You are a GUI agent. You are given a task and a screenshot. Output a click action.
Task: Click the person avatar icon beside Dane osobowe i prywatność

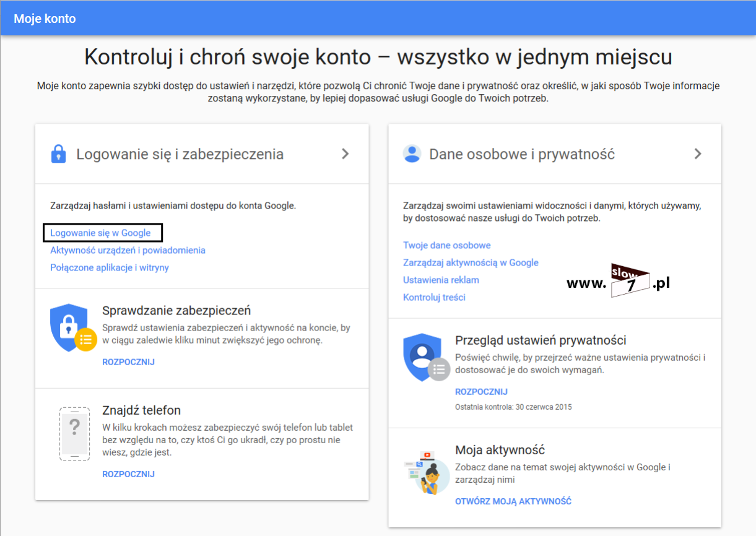pyautogui.click(x=412, y=154)
